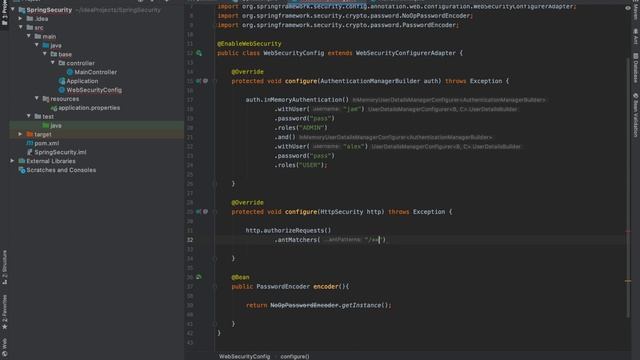640x360 pixels.
Task: Click auth.inMemoryAuthentication() call
Action: (x=297, y=100)
